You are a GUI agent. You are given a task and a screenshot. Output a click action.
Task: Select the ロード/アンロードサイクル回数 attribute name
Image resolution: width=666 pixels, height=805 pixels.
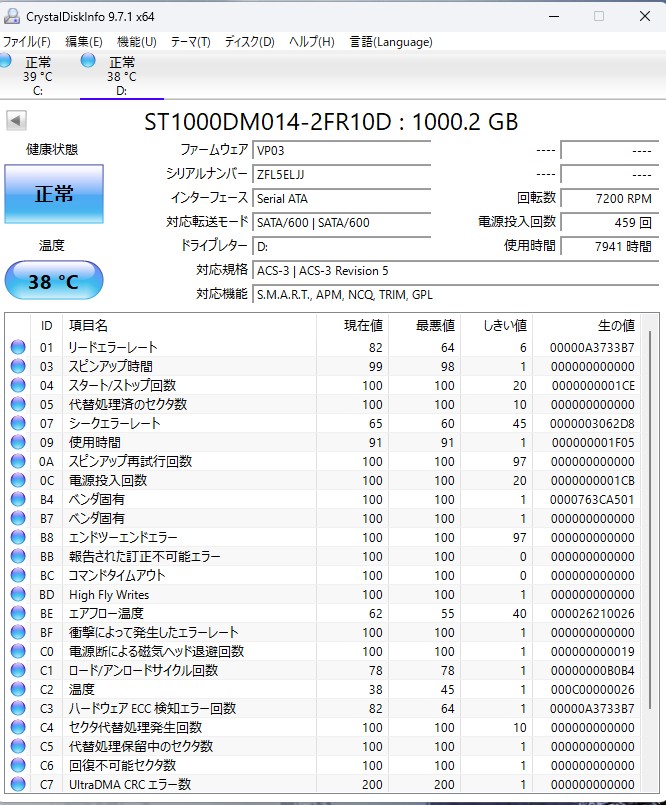(x=144, y=670)
